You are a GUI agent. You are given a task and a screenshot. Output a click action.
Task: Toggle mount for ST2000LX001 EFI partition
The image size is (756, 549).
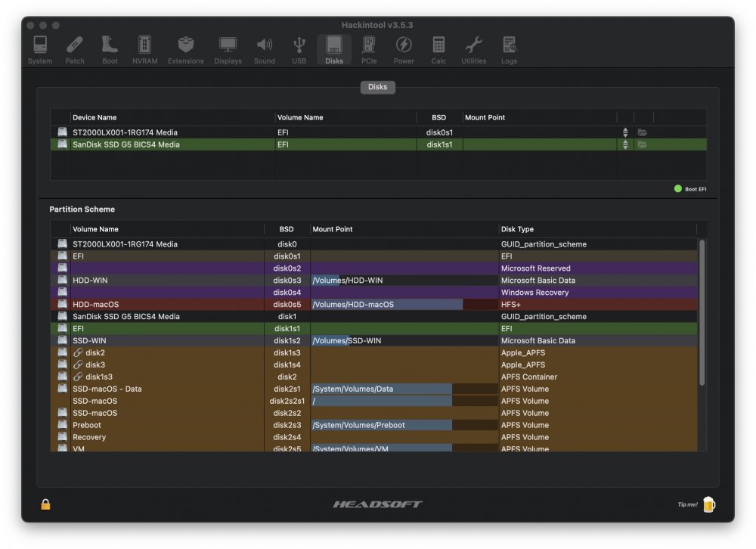pos(625,132)
